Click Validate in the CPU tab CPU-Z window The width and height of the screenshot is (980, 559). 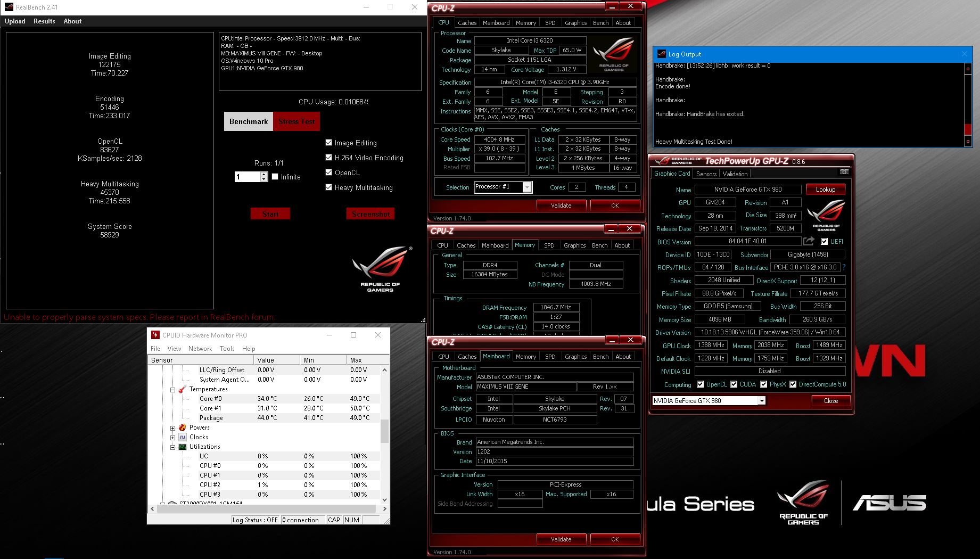(x=561, y=205)
